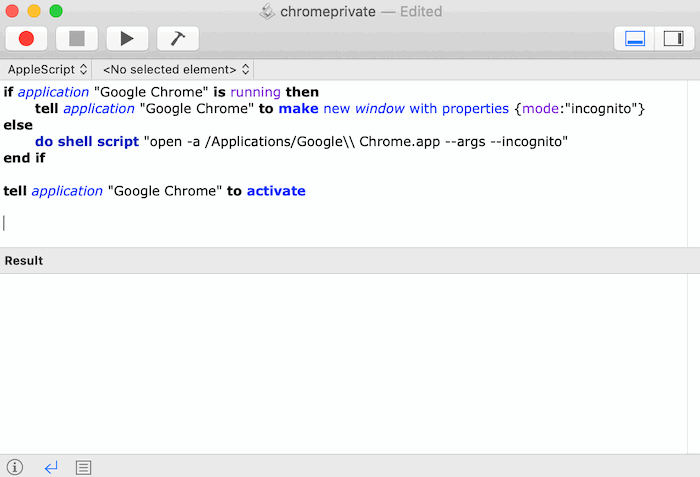Show result with return arrow icon
Viewport: 700px width, 477px height.
(51, 468)
